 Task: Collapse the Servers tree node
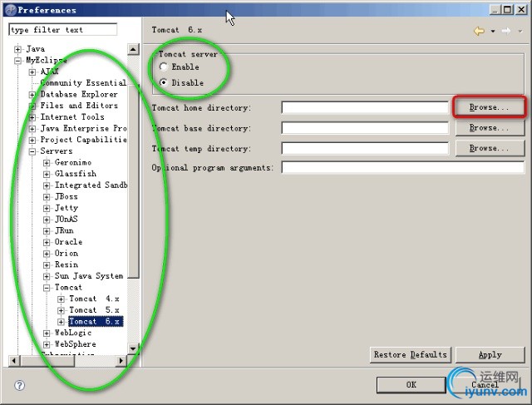click(x=32, y=151)
